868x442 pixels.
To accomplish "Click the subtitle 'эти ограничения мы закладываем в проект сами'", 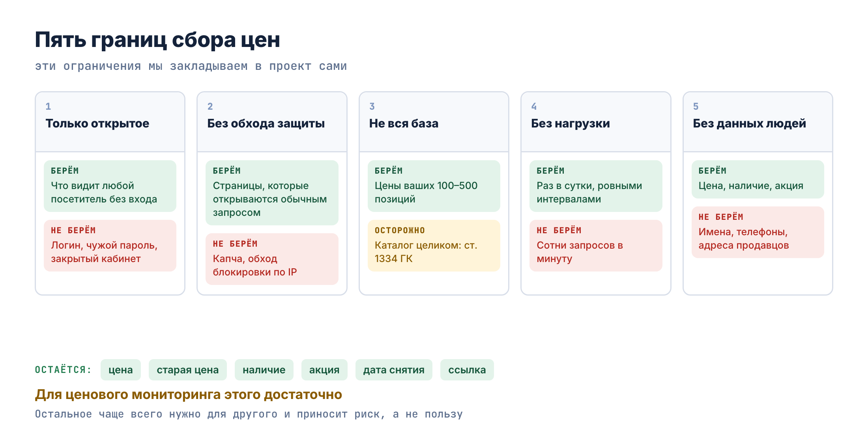I will tap(191, 66).
